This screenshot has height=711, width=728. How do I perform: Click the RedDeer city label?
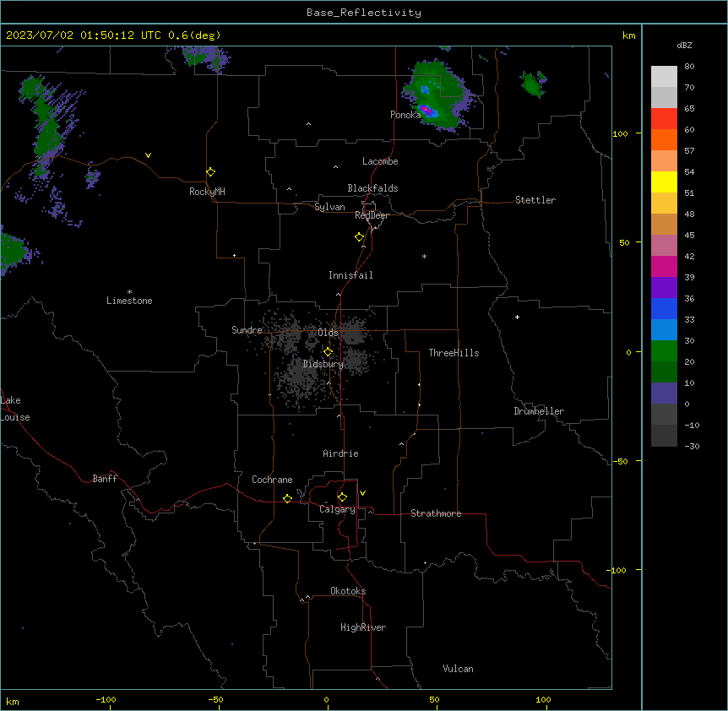click(x=372, y=215)
